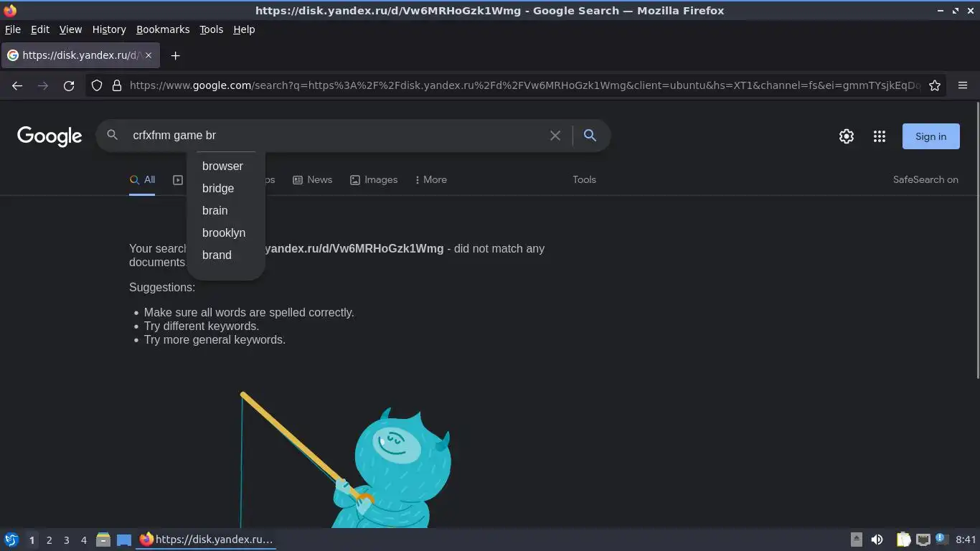980x551 pixels.
Task: Switch to the All results tab
Action: tap(142, 180)
